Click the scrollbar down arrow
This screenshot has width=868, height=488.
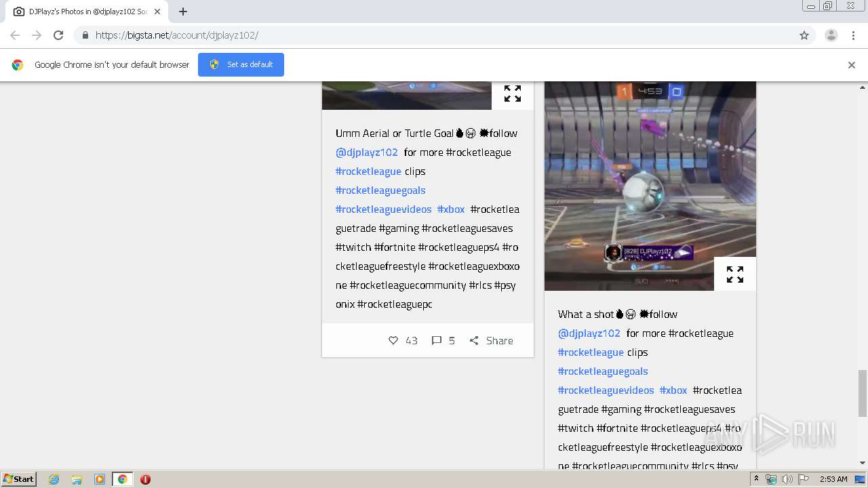pos(863,463)
